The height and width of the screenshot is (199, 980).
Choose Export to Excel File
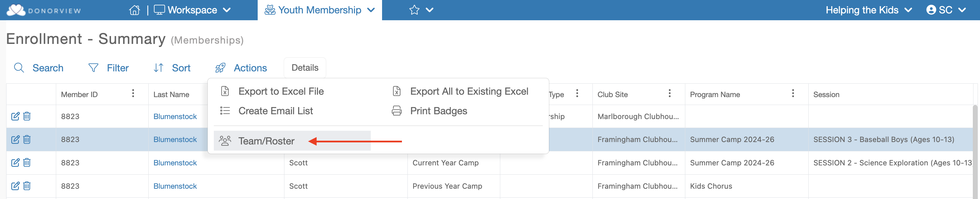click(x=281, y=92)
